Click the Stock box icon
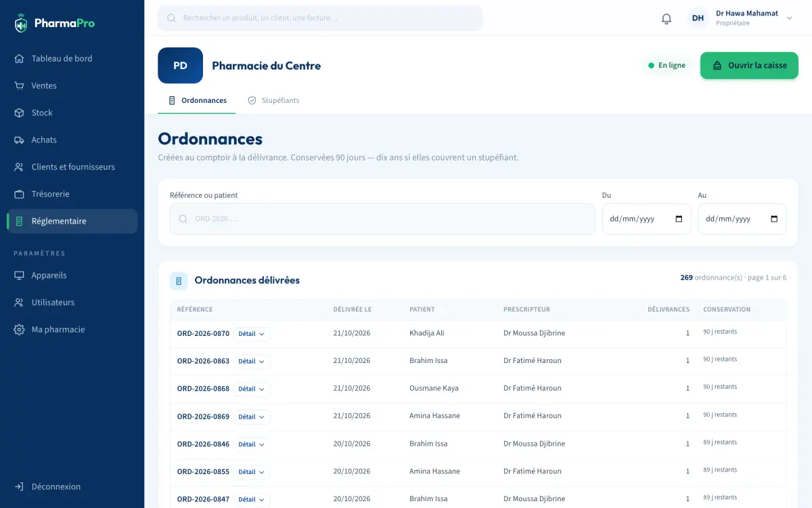The width and height of the screenshot is (812, 508). pos(19,112)
